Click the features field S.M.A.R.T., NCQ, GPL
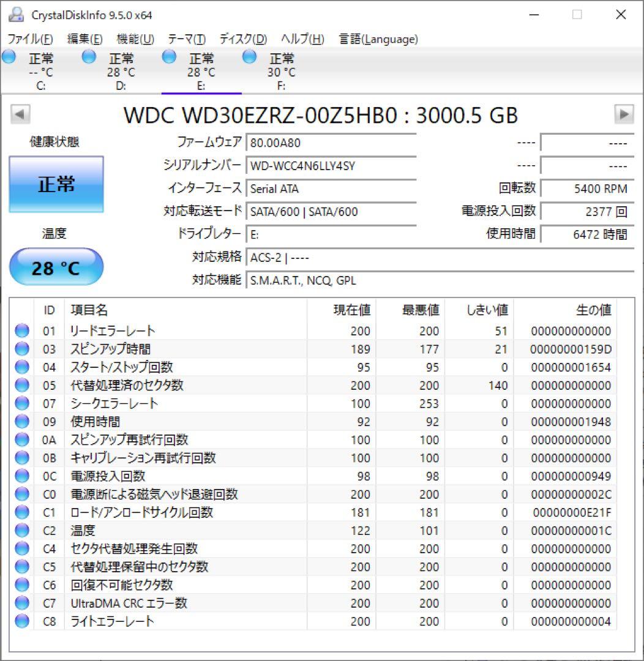This screenshot has width=644, height=661. click(440, 280)
